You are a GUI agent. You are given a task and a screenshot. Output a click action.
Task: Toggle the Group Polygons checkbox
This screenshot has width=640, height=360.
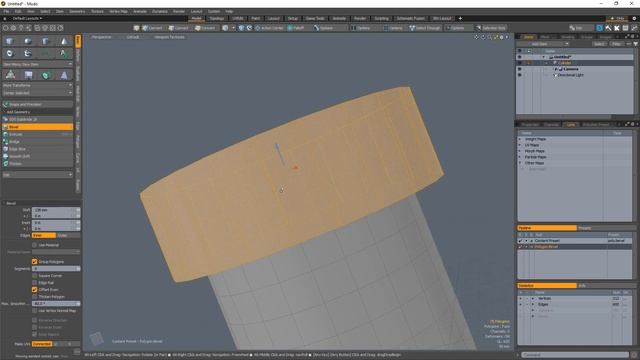(35, 262)
